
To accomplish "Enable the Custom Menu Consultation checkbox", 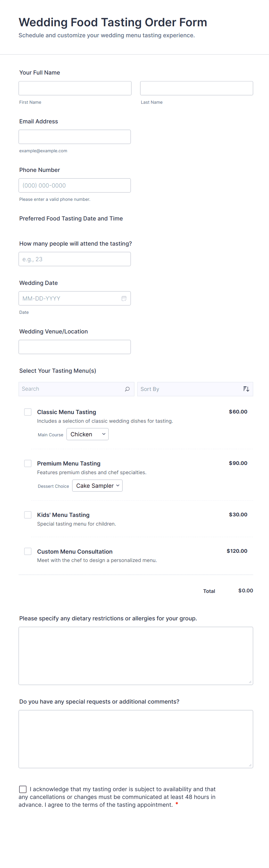I will point(28,551).
